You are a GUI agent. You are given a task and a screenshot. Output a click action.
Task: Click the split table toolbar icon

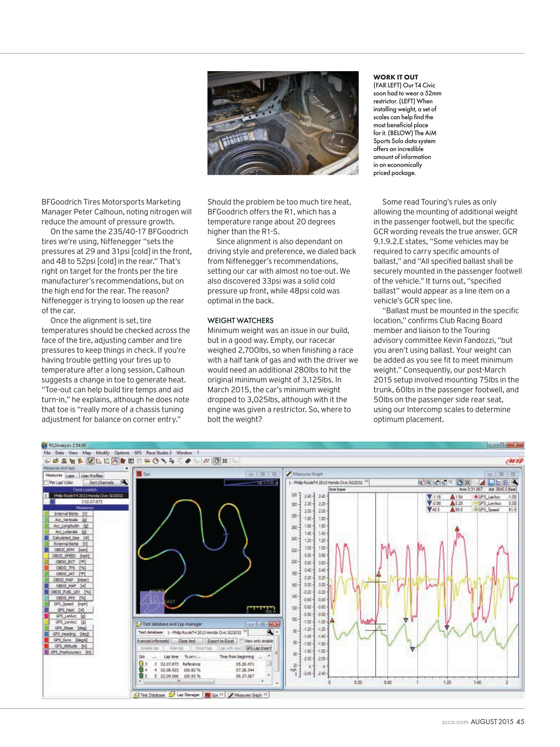[x=131, y=461]
